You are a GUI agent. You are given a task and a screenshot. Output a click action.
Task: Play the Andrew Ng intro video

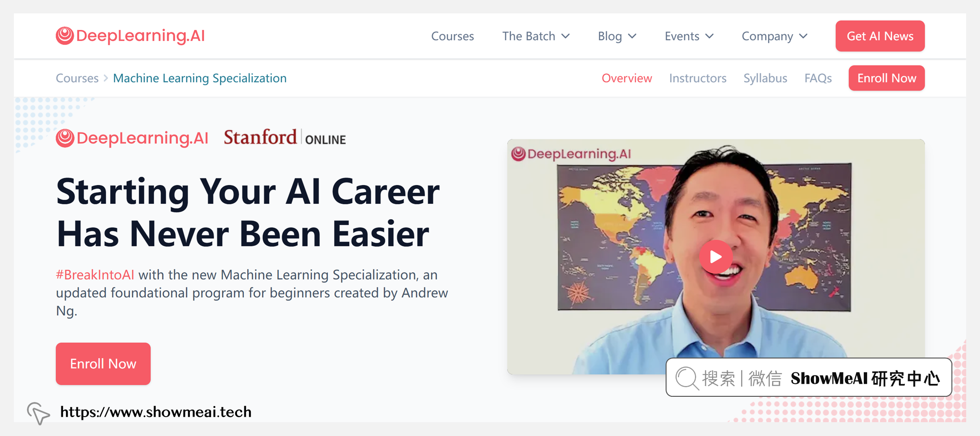point(715,257)
